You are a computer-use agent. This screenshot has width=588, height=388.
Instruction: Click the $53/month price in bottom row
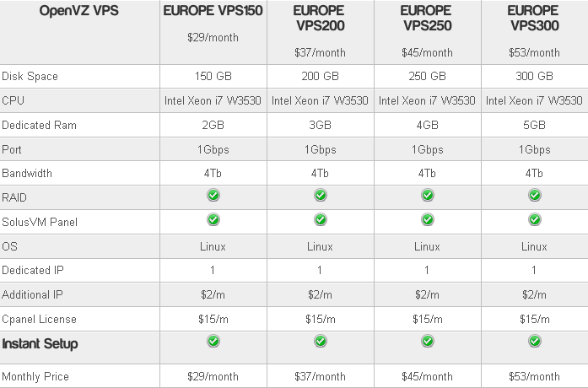(x=534, y=376)
